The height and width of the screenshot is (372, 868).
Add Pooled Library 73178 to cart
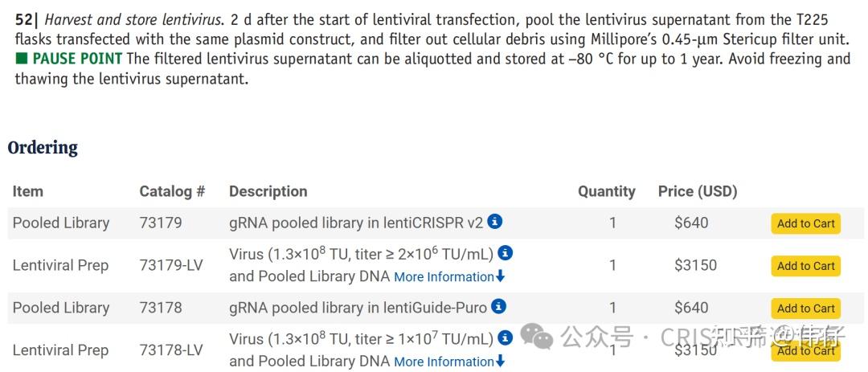[x=805, y=309]
